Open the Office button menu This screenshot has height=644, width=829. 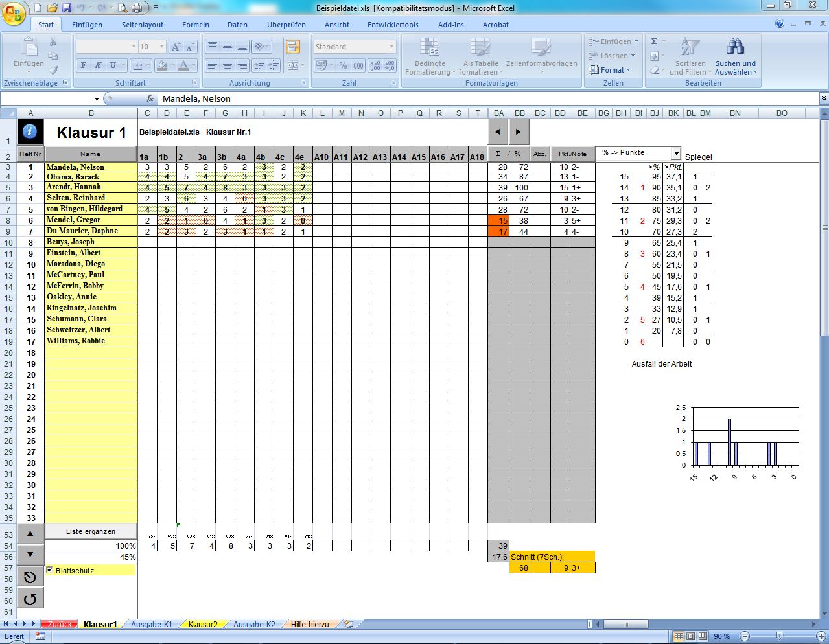click(14, 13)
